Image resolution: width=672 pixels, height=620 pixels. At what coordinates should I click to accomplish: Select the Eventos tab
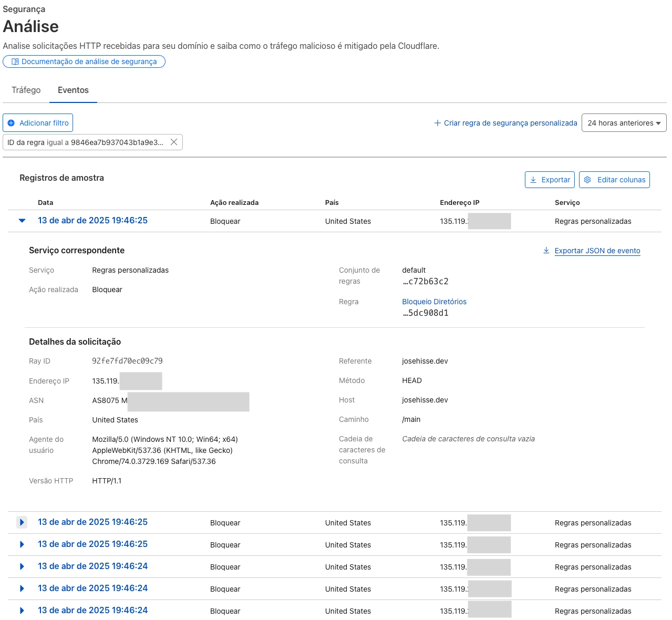[73, 90]
